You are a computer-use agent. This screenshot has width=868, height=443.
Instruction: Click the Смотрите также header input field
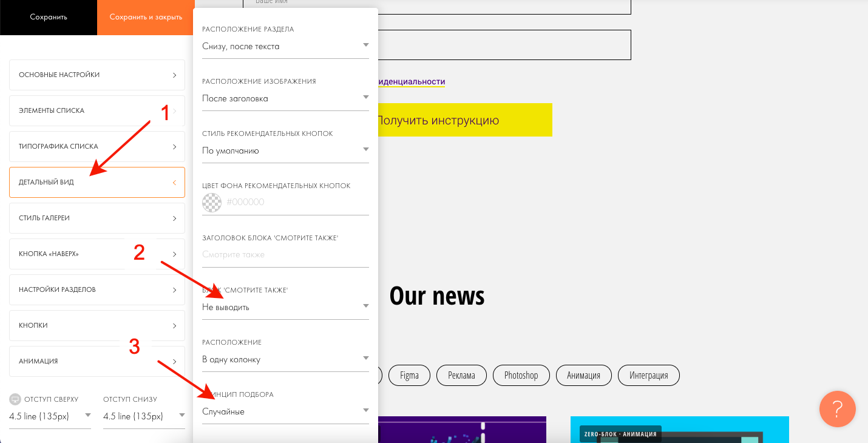click(x=285, y=255)
